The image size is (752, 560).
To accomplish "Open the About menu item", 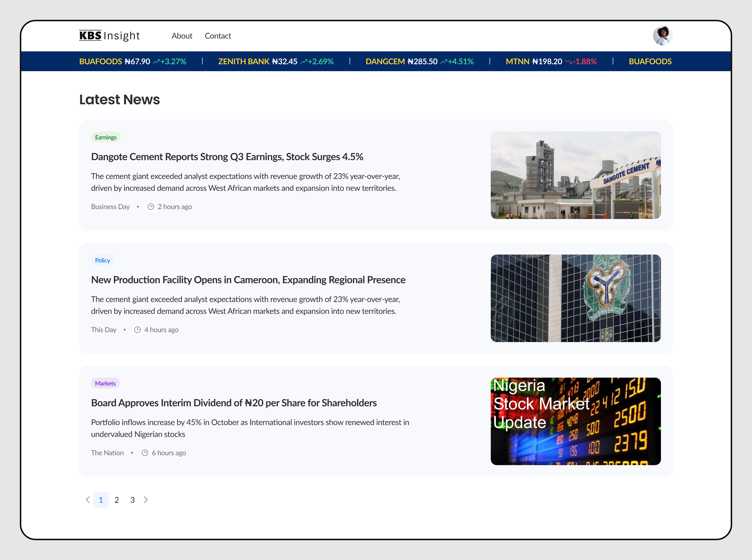I will click(182, 36).
